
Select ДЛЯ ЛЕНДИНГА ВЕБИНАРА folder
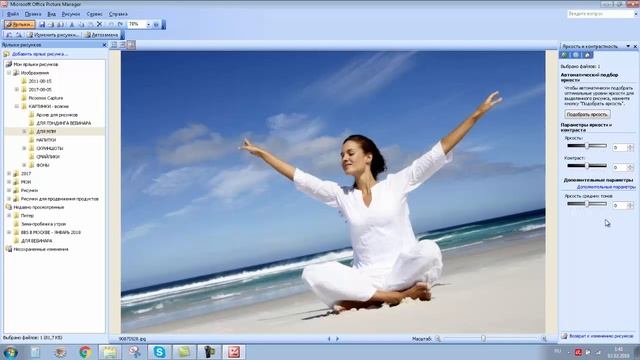point(63,123)
